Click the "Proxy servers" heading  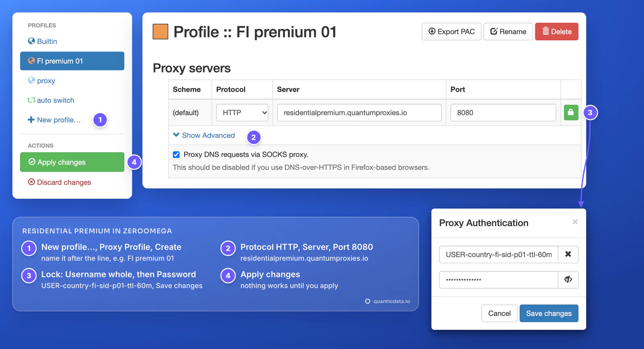coord(192,68)
